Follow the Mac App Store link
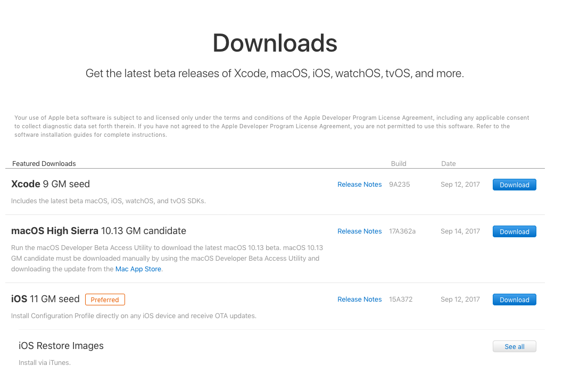 (x=138, y=269)
